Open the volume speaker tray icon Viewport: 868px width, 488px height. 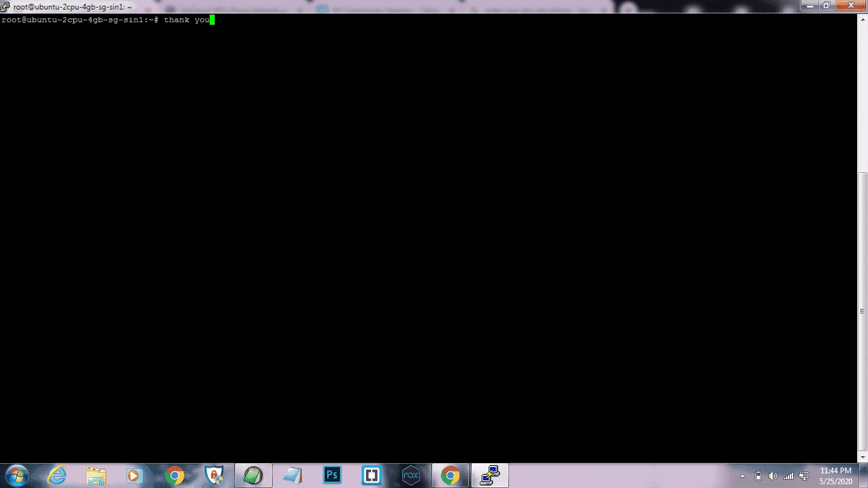[773, 475]
